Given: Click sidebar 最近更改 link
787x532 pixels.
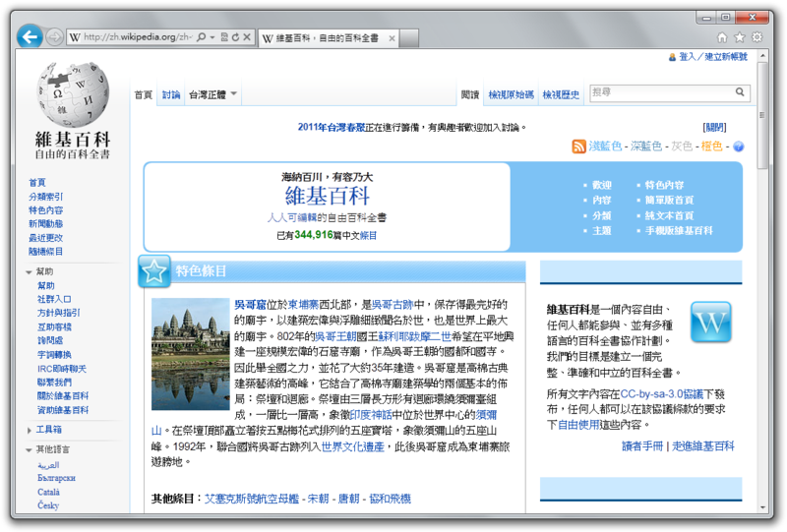Looking at the screenshot, I should [45, 238].
